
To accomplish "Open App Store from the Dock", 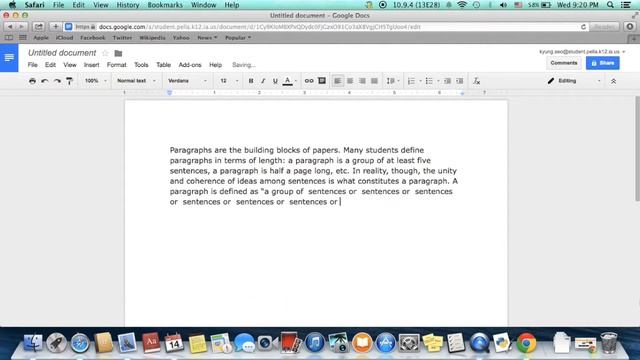I will (x=385, y=343).
